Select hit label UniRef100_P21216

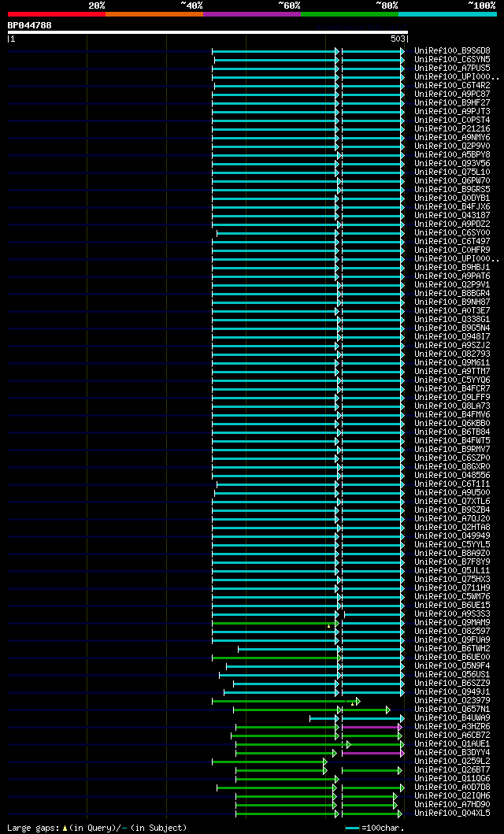pos(453,128)
